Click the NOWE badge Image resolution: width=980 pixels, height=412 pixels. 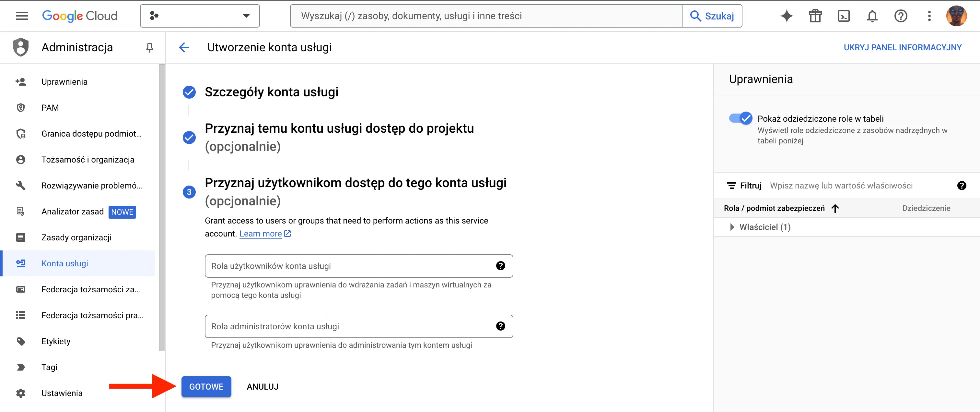tap(122, 212)
